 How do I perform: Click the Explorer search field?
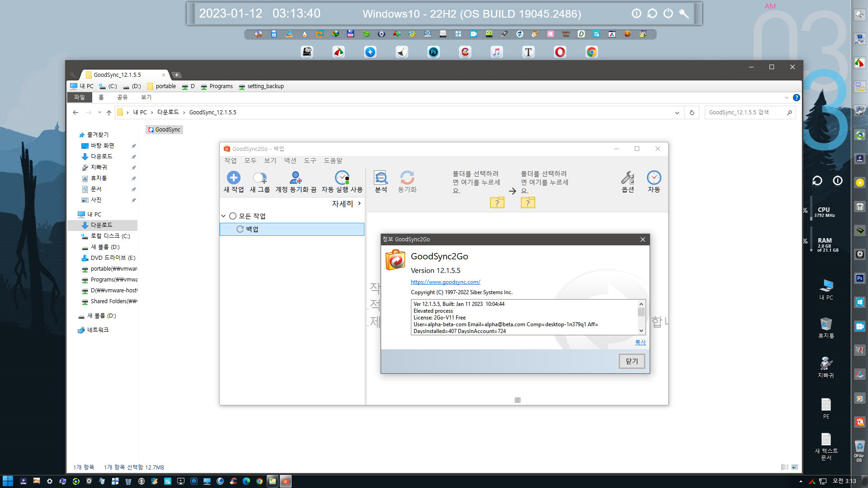[750, 113]
